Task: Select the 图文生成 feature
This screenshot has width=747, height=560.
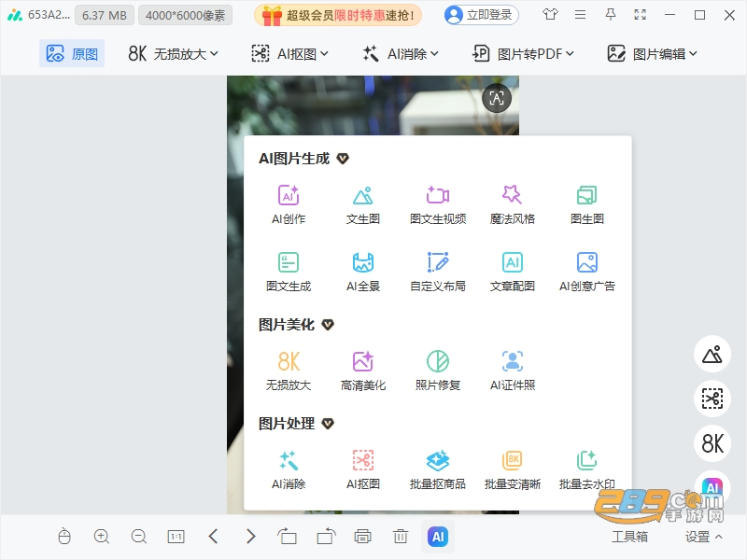Action: point(289,272)
